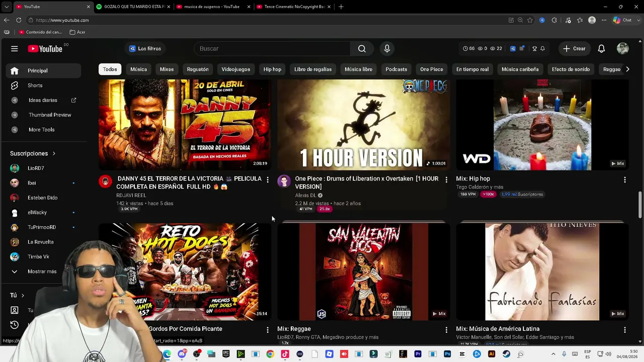
Task: Select the Videojuegos category chip
Action: (x=236, y=69)
